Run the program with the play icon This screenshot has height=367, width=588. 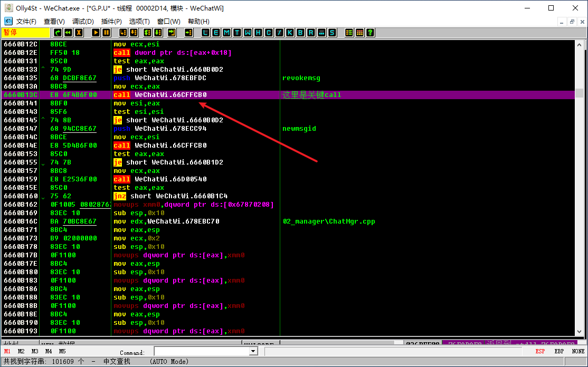click(x=96, y=33)
